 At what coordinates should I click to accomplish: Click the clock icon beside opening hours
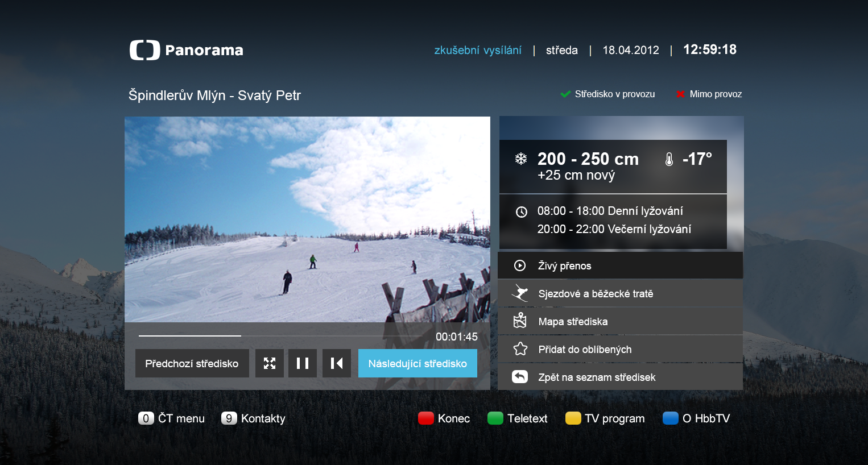click(x=521, y=211)
